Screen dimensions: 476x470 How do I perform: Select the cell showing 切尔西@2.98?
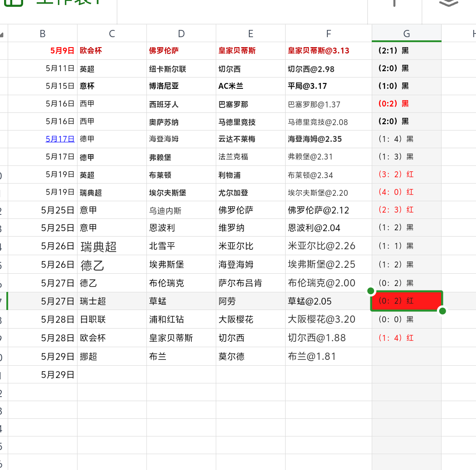[x=328, y=68]
